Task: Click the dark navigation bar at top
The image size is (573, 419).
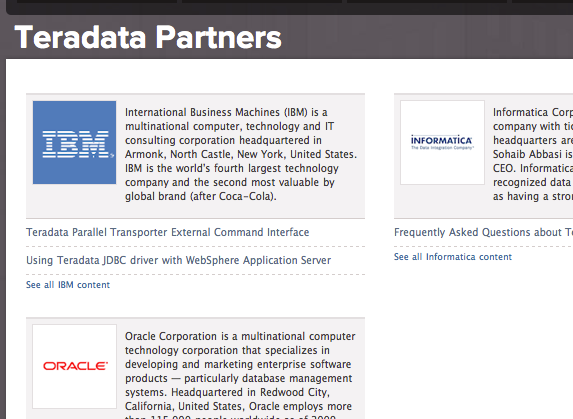Action: (289, 7)
